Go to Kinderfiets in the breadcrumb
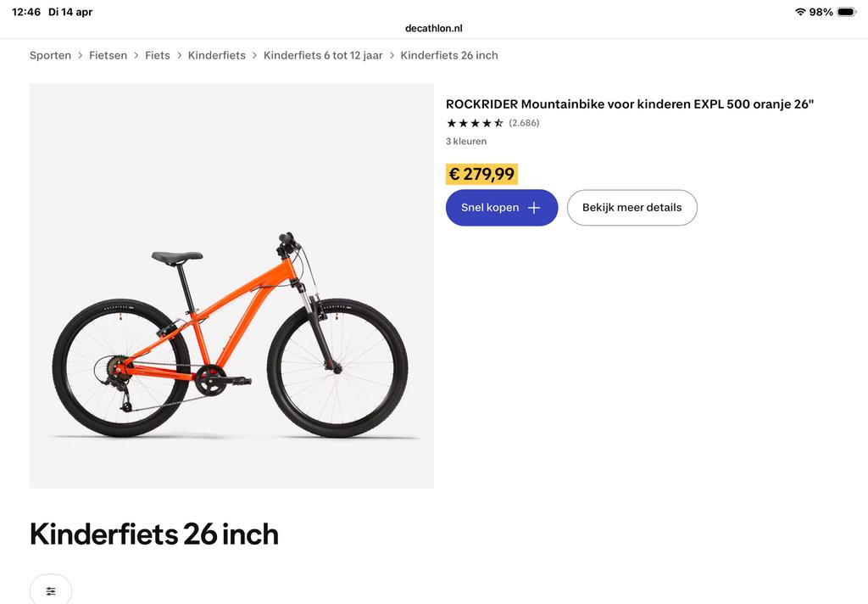 (216, 54)
